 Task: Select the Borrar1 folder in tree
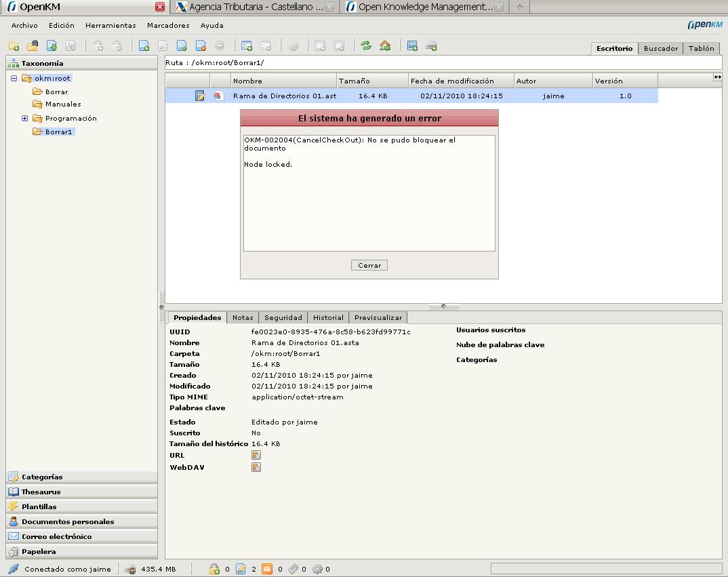(x=58, y=132)
